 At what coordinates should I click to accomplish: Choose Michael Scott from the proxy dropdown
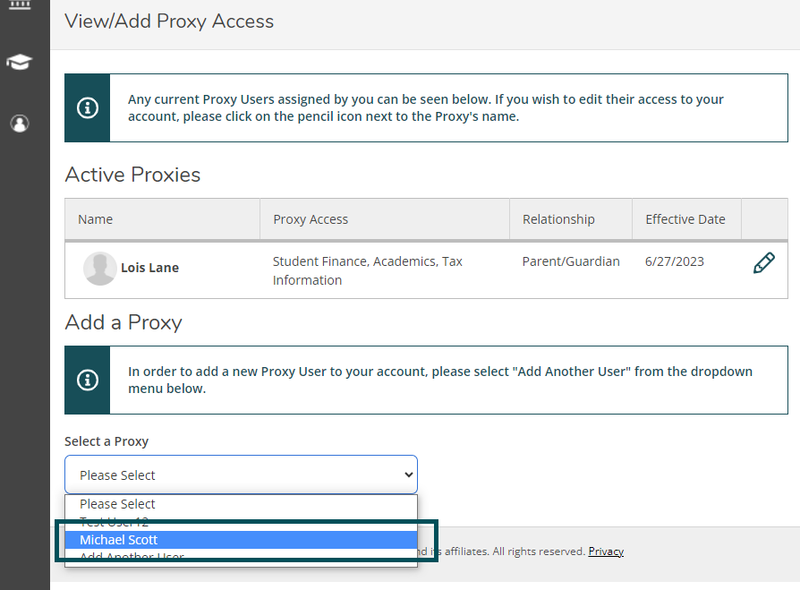click(x=240, y=539)
